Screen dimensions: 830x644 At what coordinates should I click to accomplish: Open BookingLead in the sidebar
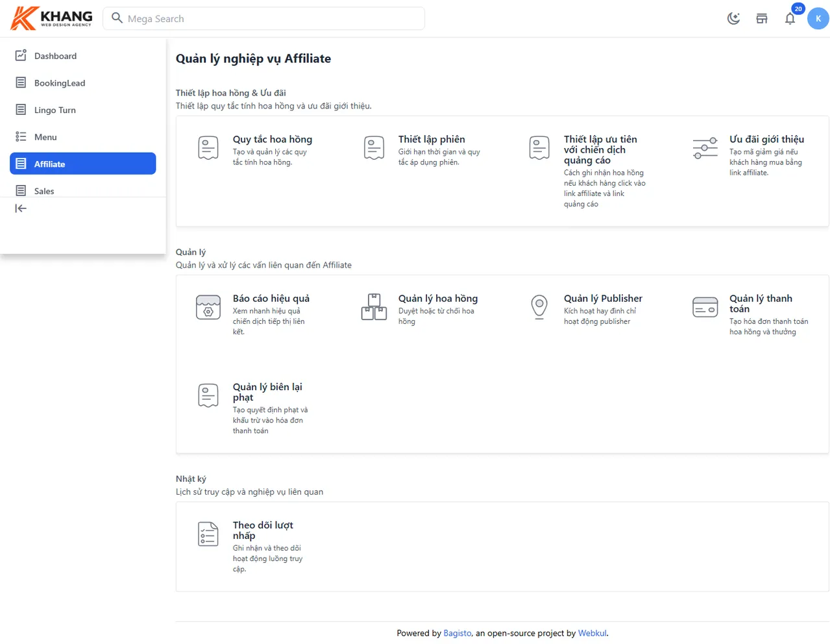pyautogui.click(x=83, y=83)
